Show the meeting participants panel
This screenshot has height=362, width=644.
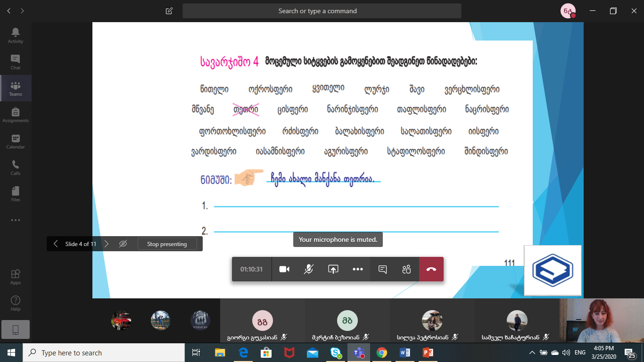[x=407, y=269]
